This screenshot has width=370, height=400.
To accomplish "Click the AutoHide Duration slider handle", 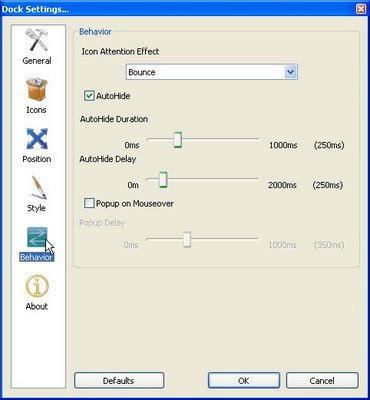I will 178,139.
